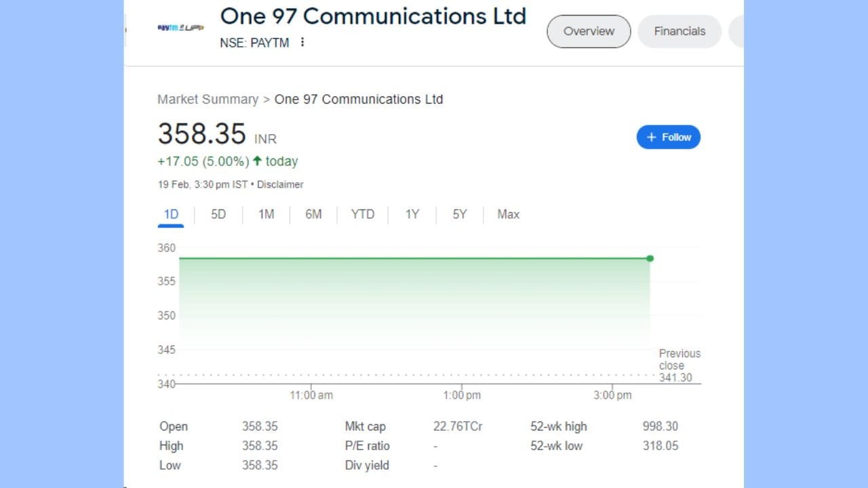Switch chart to 5Y range
This screenshot has width=868, height=488.
(460, 215)
